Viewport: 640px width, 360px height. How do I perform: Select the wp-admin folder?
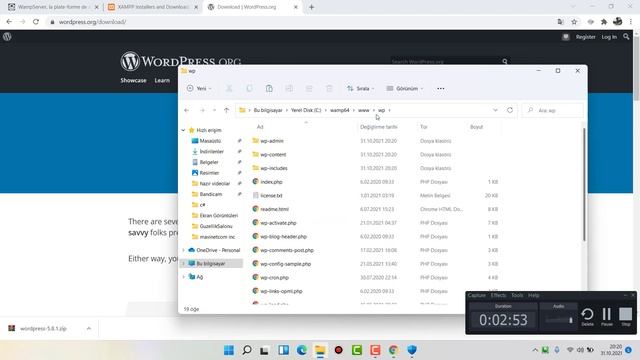(x=272, y=141)
